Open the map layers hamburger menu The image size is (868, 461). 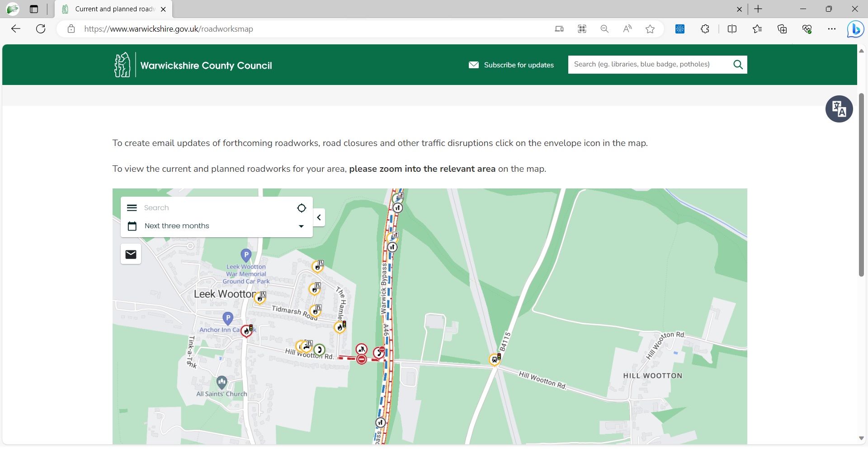coord(132,207)
